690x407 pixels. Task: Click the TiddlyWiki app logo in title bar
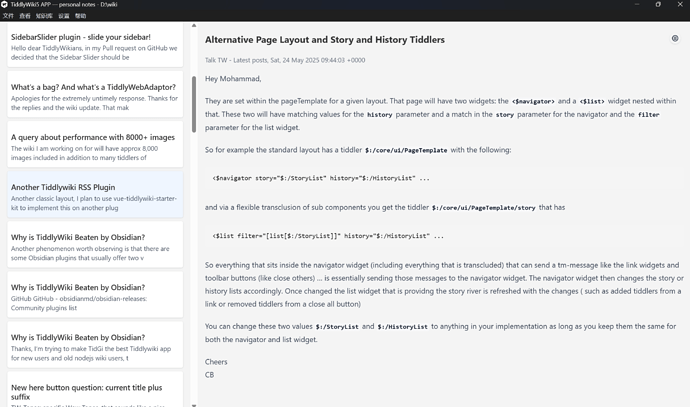point(4,4)
